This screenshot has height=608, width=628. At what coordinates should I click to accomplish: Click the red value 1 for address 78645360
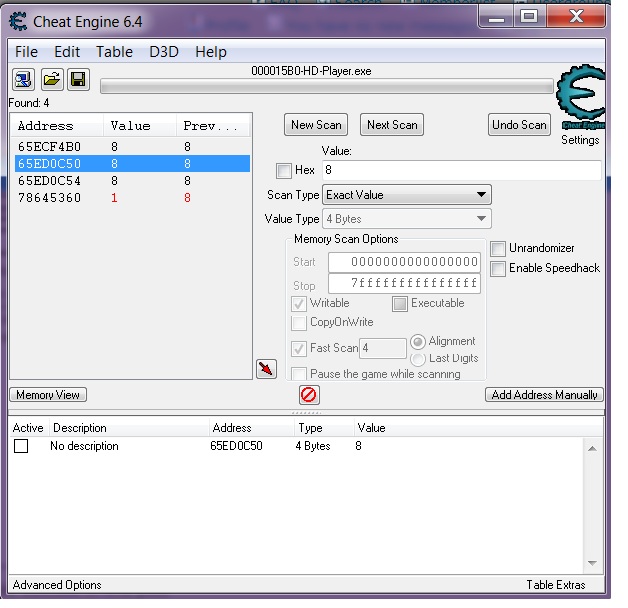click(x=115, y=198)
